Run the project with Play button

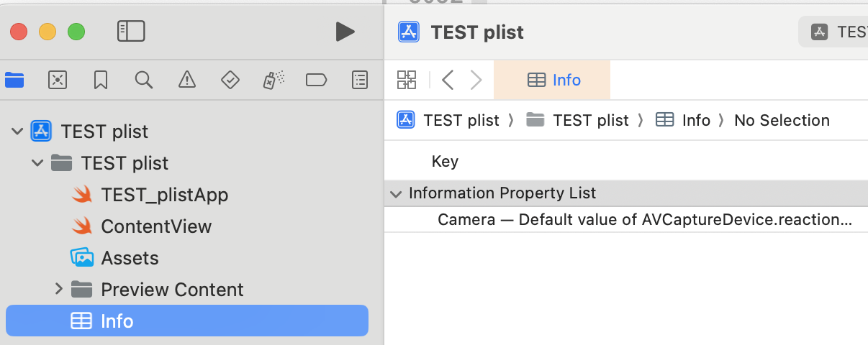pos(345,31)
